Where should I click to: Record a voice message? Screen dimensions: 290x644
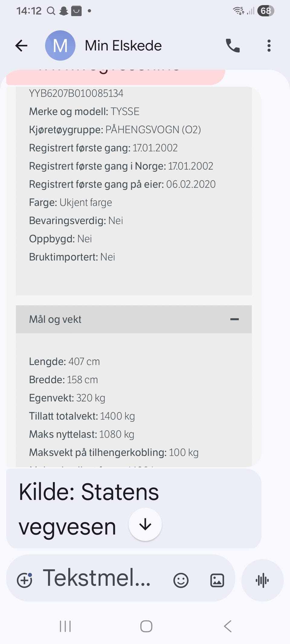coord(262,580)
